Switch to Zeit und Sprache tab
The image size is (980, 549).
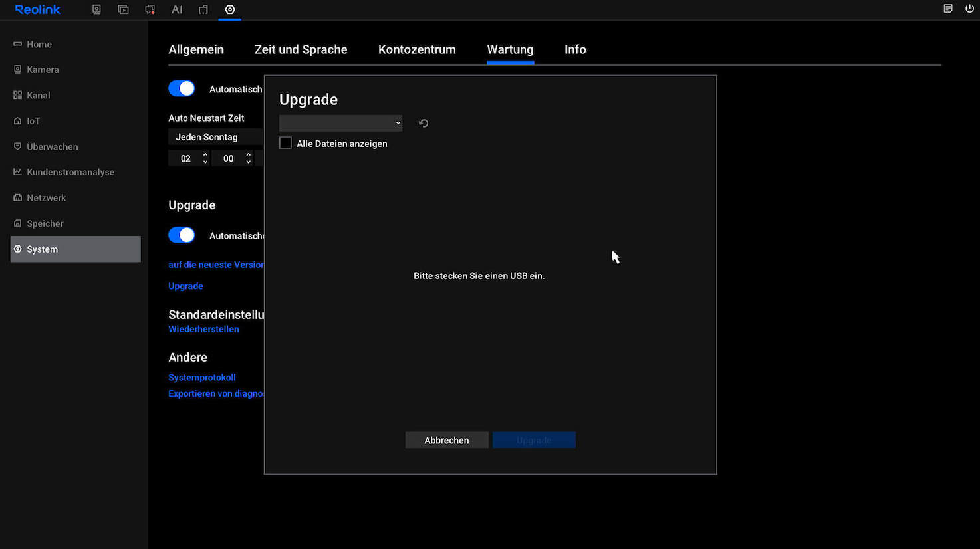[x=301, y=49]
